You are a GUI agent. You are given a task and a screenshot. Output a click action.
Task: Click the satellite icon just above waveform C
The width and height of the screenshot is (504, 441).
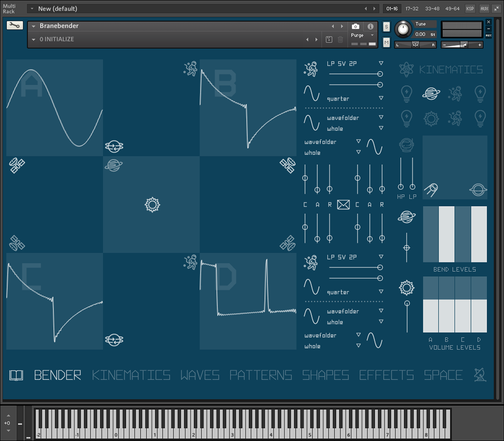[x=17, y=243]
